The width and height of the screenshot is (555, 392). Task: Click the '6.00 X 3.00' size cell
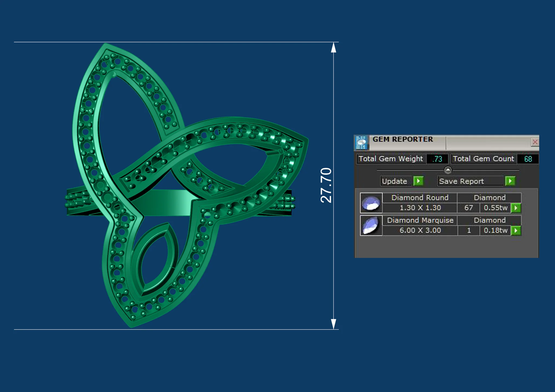tap(420, 231)
